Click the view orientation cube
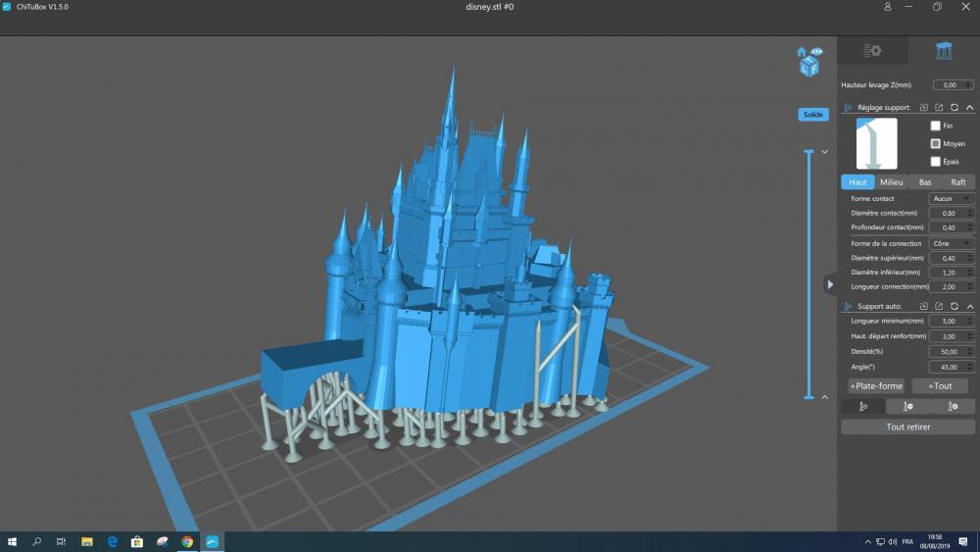Viewport: 980px width, 552px height. click(809, 67)
